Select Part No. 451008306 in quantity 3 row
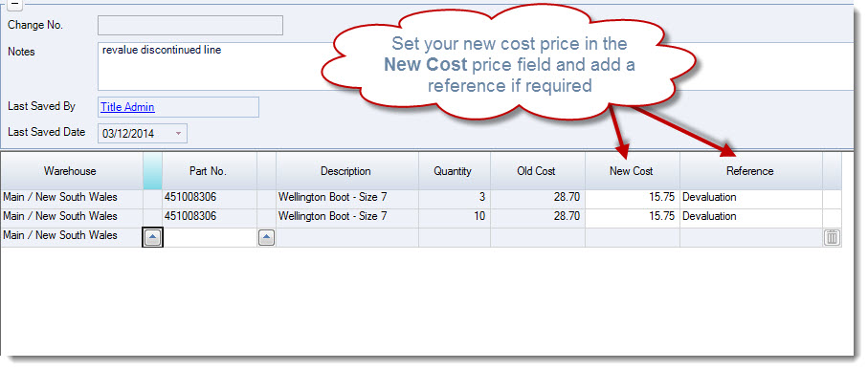The width and height of the screenshot is (868, 370). (210, 198)
